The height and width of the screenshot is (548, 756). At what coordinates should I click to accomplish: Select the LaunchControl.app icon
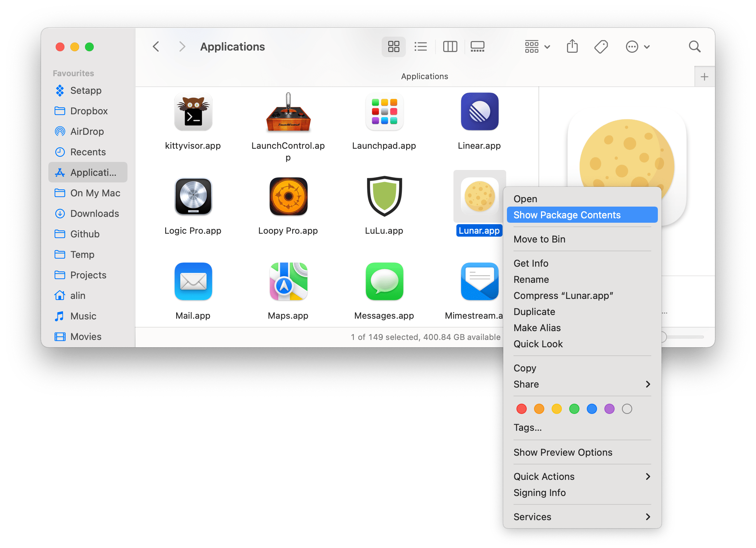pos(288,112)
